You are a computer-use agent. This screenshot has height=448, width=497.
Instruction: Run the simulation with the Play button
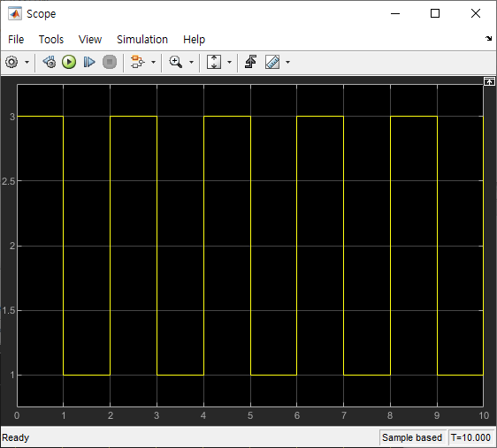[x=69, y=62]
